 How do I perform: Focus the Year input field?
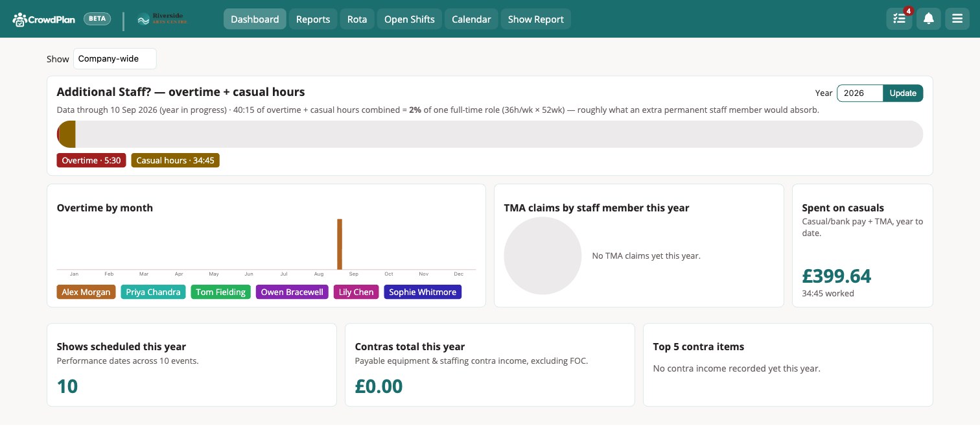click(860, 93)
